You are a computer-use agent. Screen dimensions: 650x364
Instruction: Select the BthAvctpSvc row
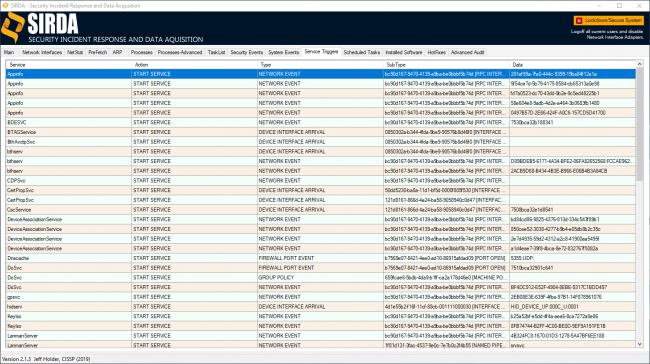pos(320,142)
